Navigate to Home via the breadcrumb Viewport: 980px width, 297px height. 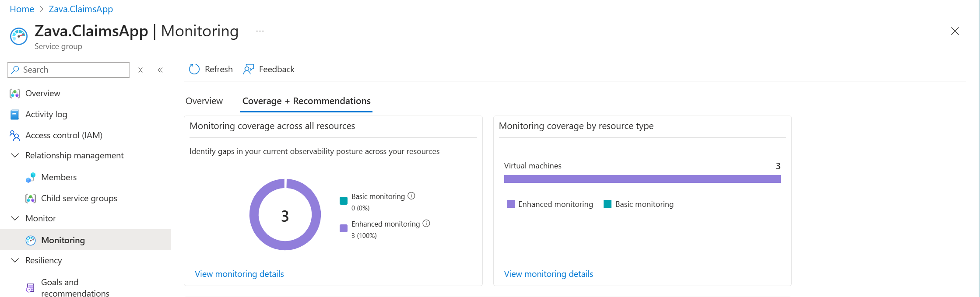pos(21,9)
